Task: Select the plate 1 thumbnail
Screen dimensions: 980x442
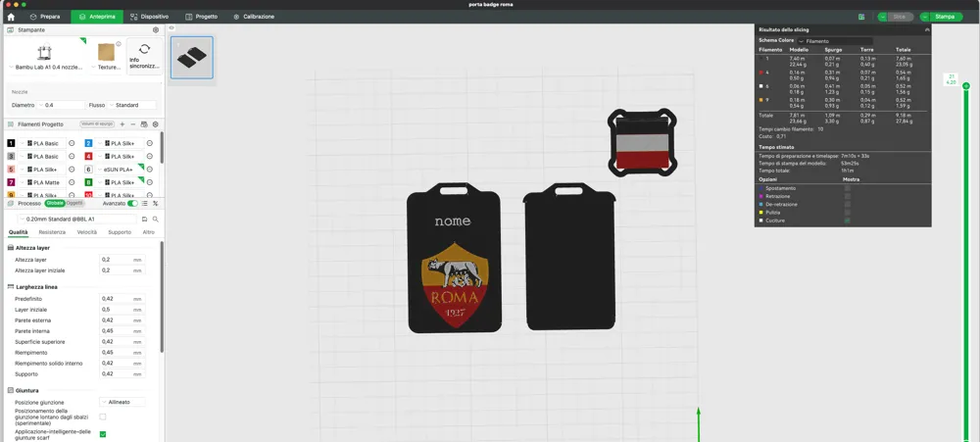Action: pyautogui.click(x=192, y=58)
